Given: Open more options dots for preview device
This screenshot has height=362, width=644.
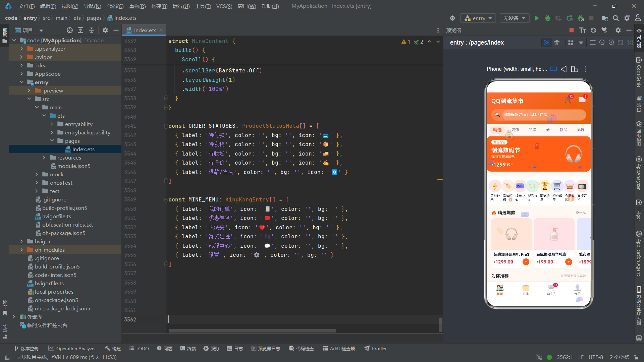Looking at the screenshot, I should (x=586, y=69).
